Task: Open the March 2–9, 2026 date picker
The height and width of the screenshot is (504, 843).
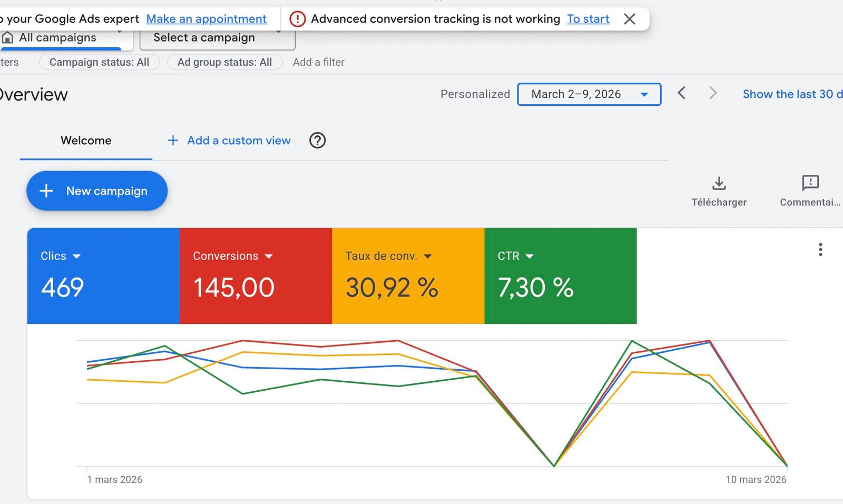Action: pyautogui.click(x=589, y=94)
